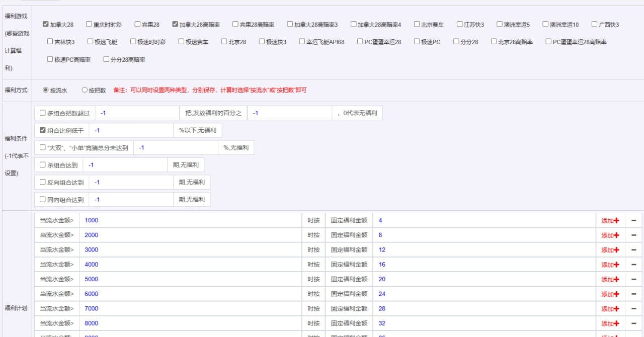
Task: Edit the 固定福利金额 field showing 24
Action: (x=485, y=294)
